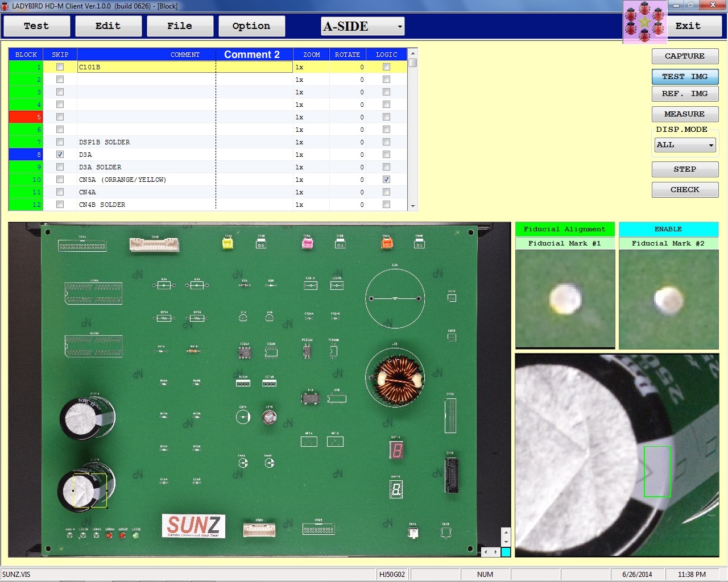
Task: Toggle skip checkbox for D3A SOLDER row
Action: pos(60,167)
